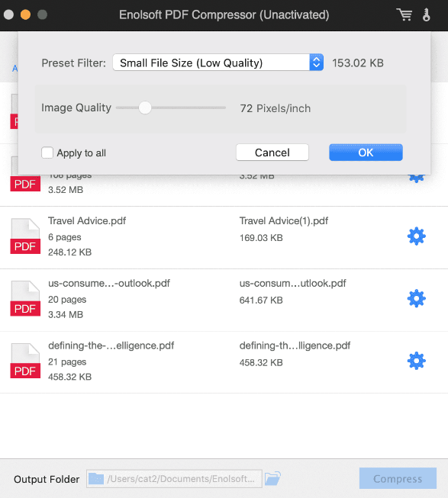Click the Image Quality slider handle
The image size is (448, 498).
click(145, 108)
